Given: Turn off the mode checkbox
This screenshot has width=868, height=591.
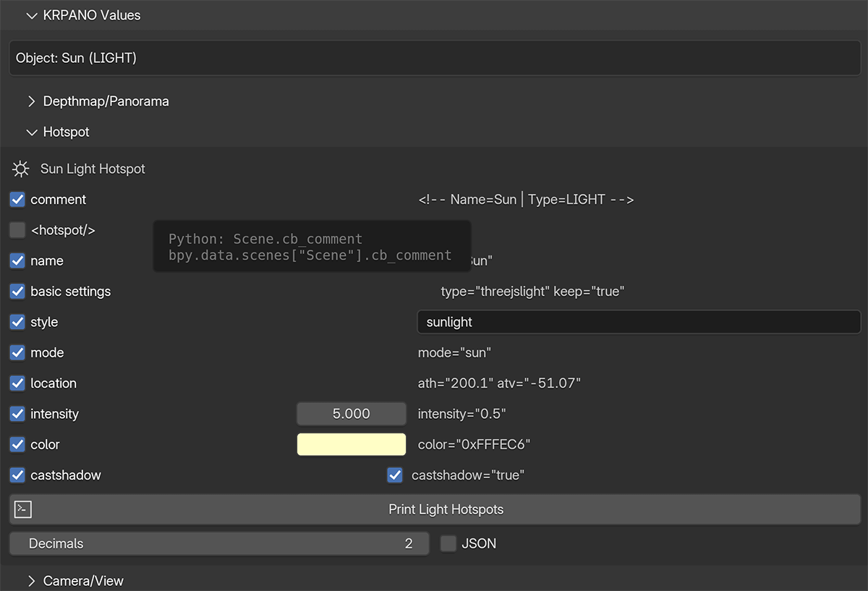Looking at the screenshot, I should 17,353.
